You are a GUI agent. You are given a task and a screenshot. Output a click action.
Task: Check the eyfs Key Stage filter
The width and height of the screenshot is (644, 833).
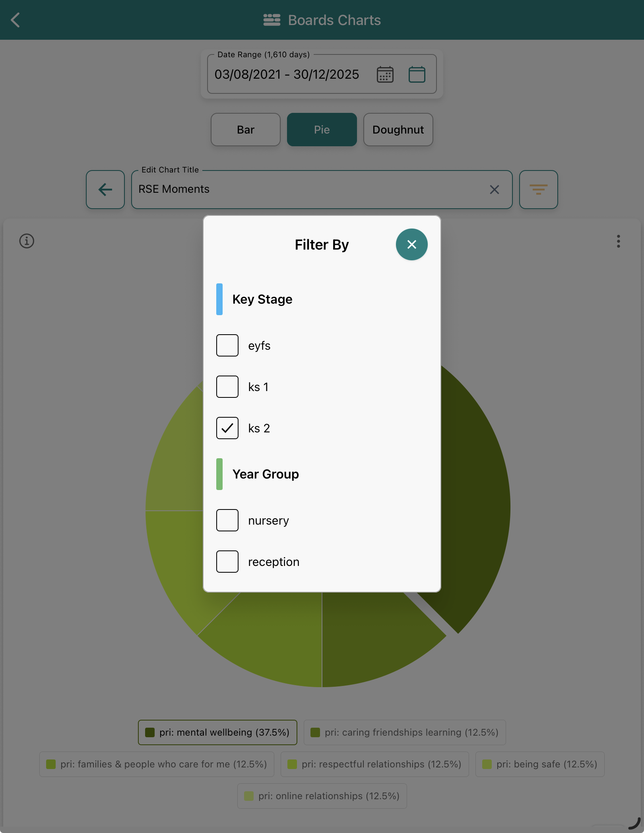tap(227, 345)
